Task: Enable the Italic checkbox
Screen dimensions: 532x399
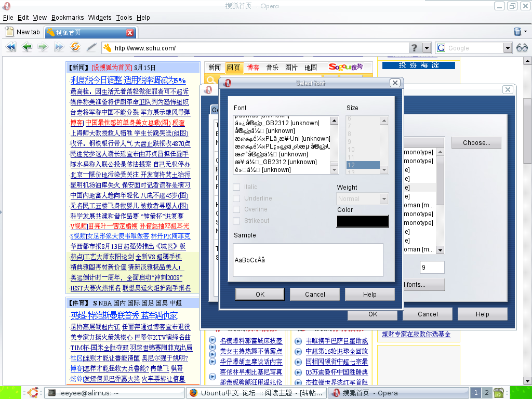Action: [x=236, y=187]
